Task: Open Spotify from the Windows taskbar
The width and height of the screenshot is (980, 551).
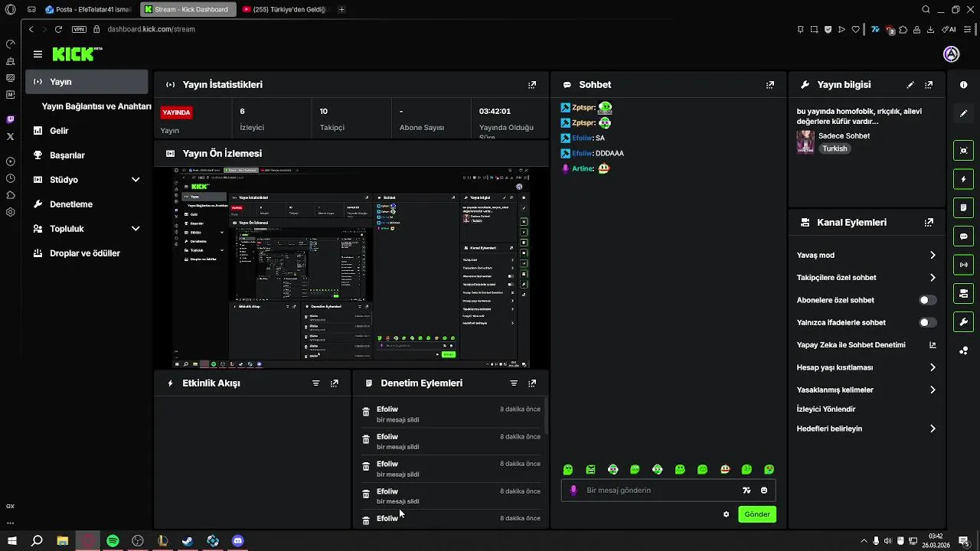Action: [x=113, y=540]
